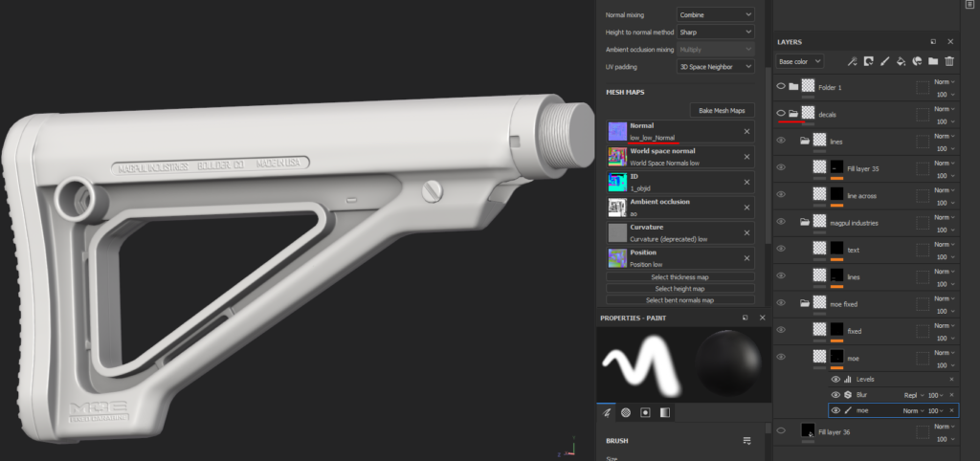
Task: Select the Blur filter S icon
Action: click(x=848, y=395)
